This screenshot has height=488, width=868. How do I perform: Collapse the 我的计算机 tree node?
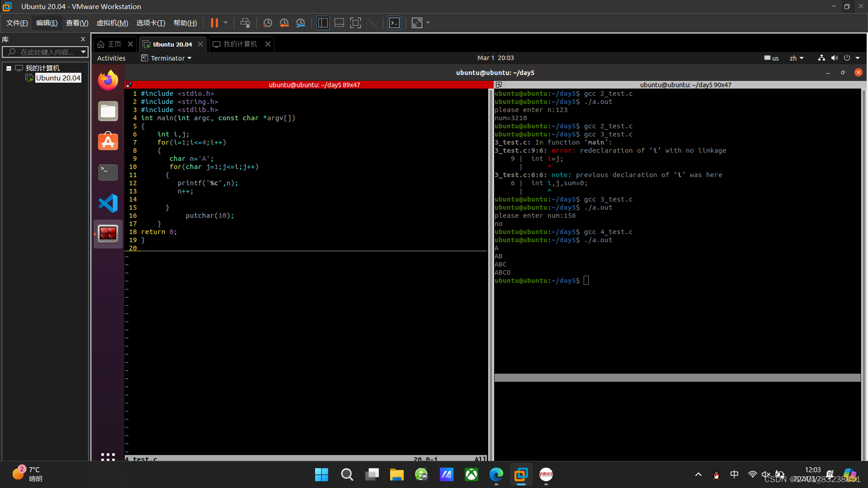pyautogui.click(x=9, y=68)
